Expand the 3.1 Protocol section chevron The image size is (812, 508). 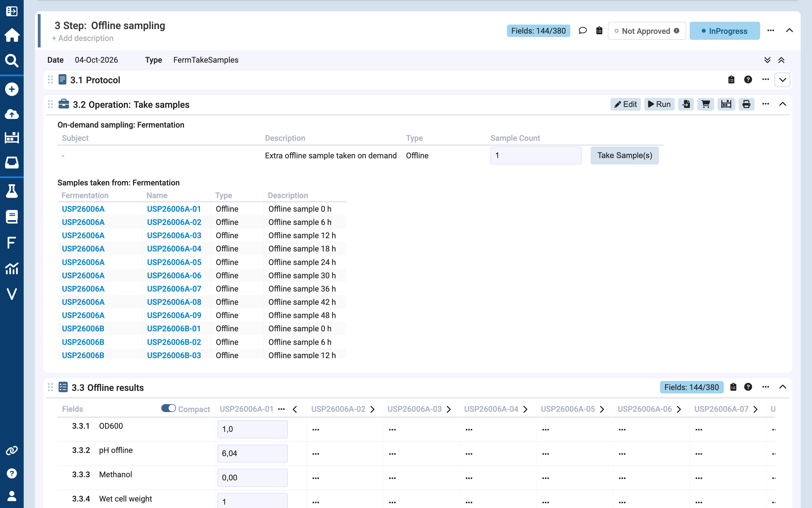pyautogui.click(x=782, y=80)
